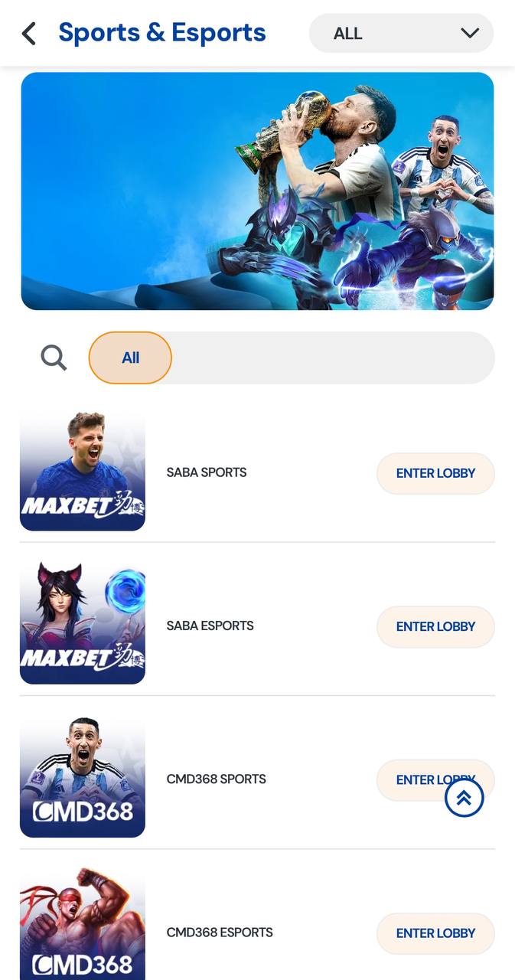515x980 pixels.
Task: Tap the scroll-to-top double chevron icon
Action: tap(464, 798)
